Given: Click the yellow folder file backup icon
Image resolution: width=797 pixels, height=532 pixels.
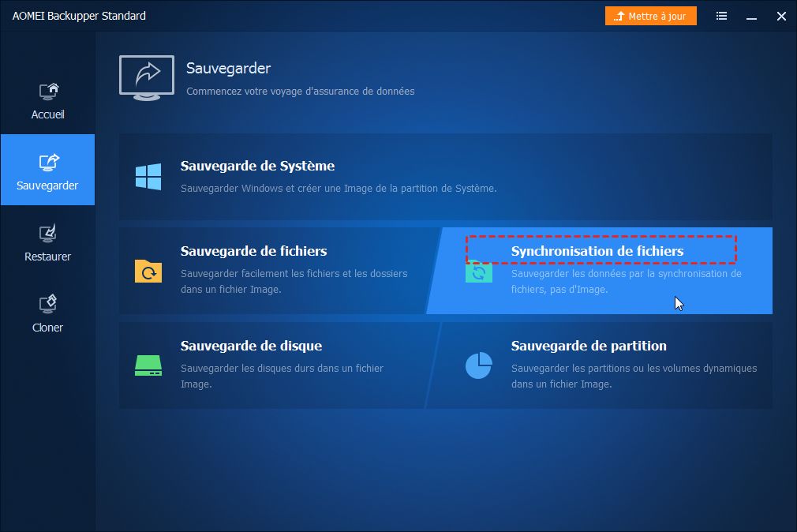Looking at the screenshot, I should click(x=148, y=271).
